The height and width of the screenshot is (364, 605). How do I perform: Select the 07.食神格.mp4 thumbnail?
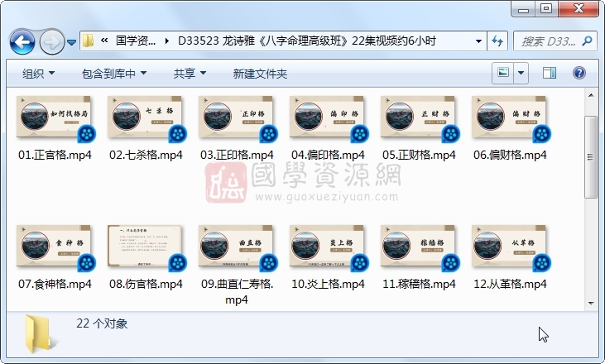(x=55, y=247)
